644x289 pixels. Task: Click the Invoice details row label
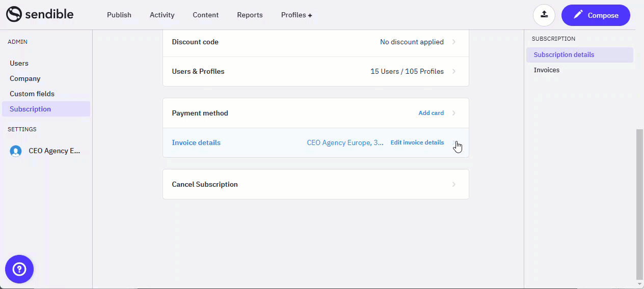pos(196,142)
